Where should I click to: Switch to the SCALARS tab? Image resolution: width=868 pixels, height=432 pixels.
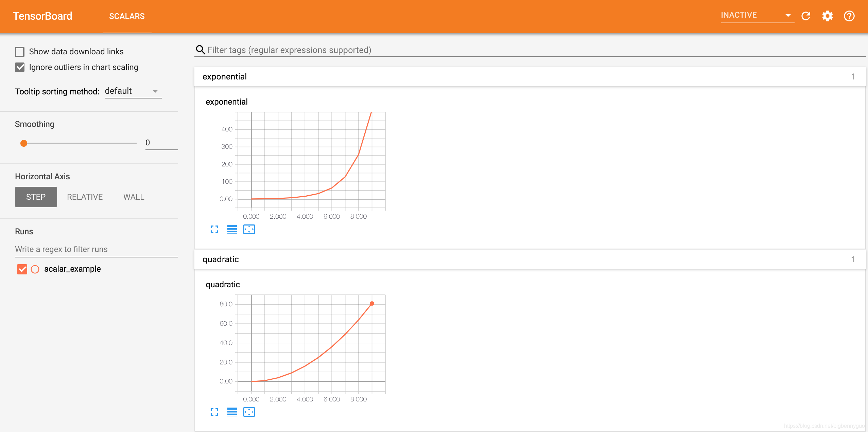(x=127, y=16)
